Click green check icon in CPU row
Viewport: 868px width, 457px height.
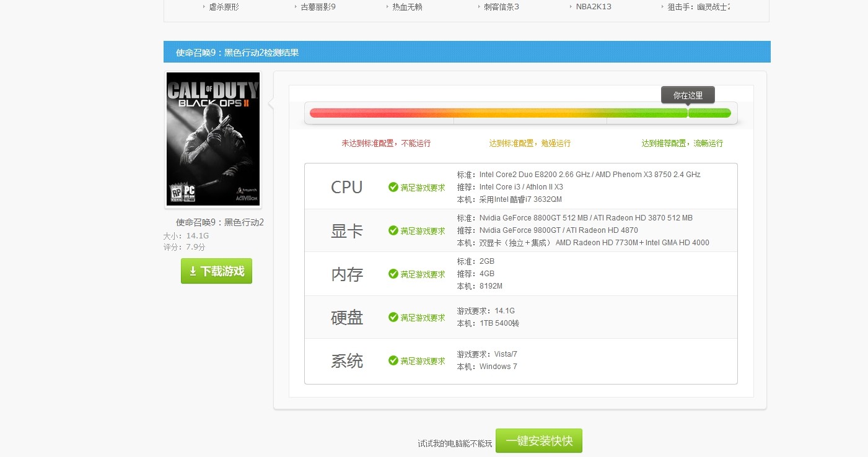click(x=393, y=187)
